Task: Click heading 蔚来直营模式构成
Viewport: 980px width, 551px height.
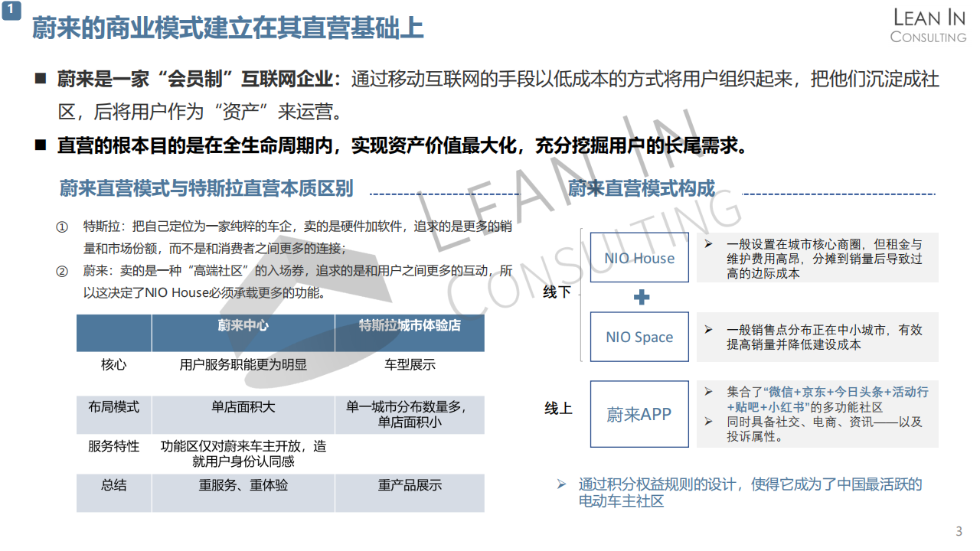Action: 641,188
